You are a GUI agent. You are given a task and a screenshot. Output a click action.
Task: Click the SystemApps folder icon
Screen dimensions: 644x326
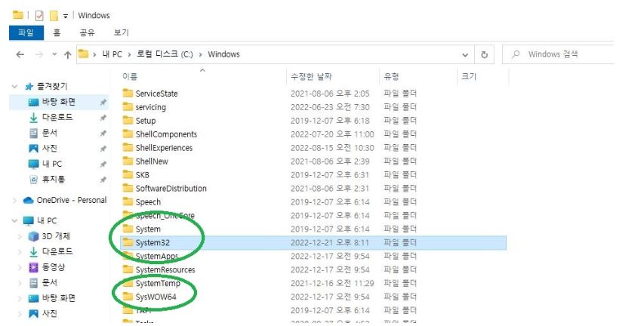click(x=128, y=256)
